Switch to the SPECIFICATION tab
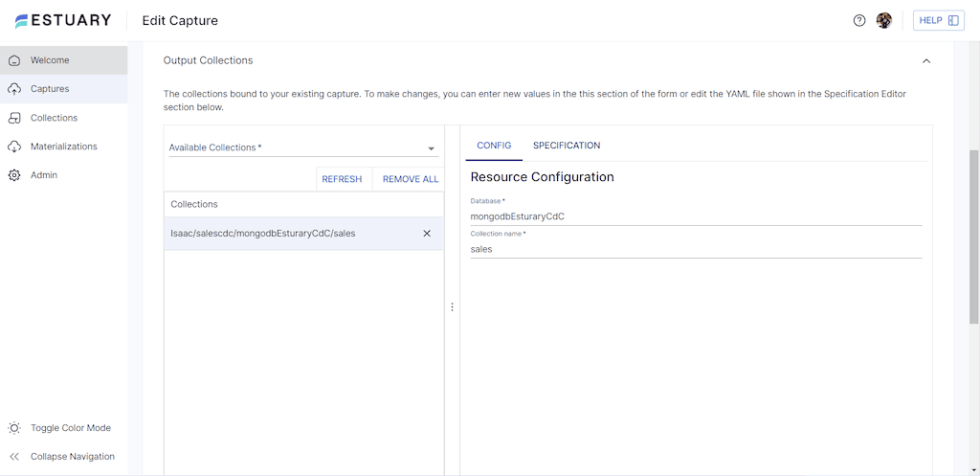 [x=567, y=146]
